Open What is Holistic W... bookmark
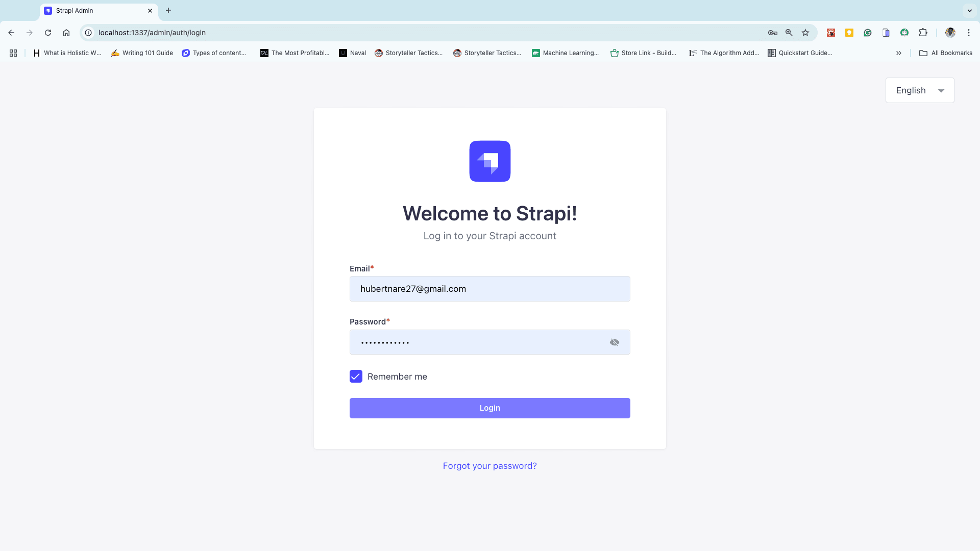This screenshot has height=551, width=980. 67,53
